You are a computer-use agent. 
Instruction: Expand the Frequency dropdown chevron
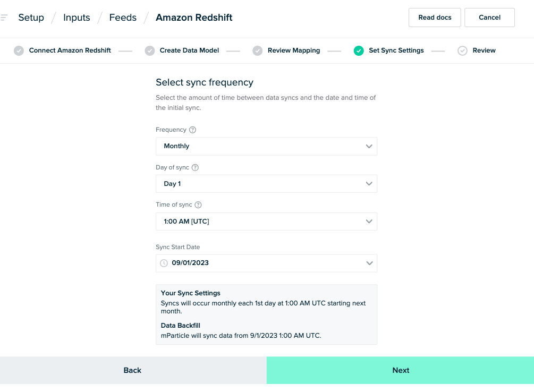coord(369,147)
